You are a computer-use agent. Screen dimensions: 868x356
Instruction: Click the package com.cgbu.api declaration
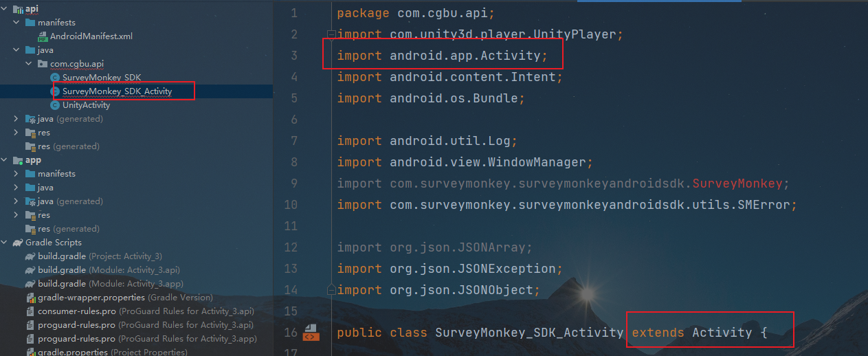pos(415,13)
